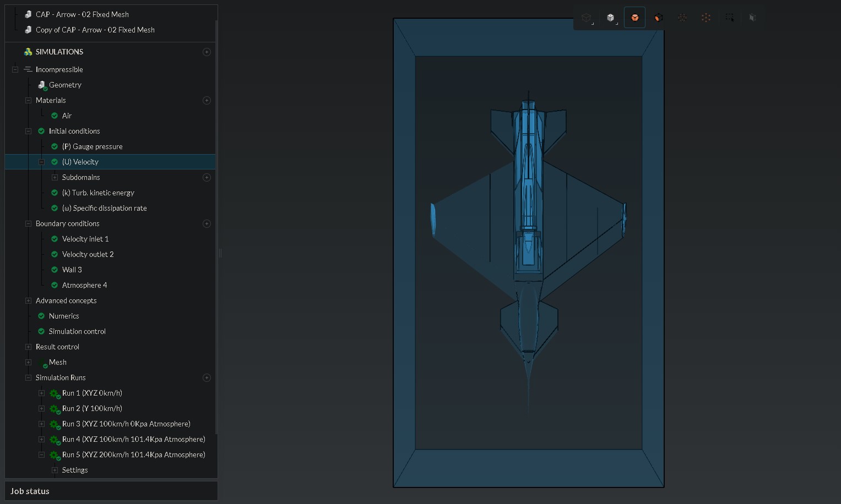Screen dimensions: 841x504
Task: Click the Incompressible analysis type icon
Action: [28, 69]
